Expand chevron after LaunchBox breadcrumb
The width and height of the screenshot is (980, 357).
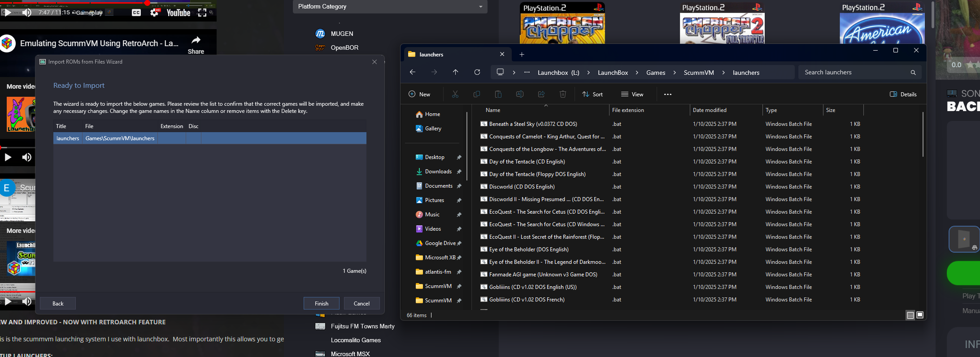[637, 73]
